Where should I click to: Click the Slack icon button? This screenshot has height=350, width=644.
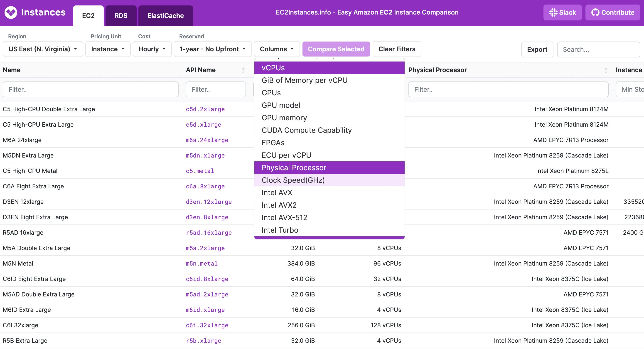[x=562, y=12]
